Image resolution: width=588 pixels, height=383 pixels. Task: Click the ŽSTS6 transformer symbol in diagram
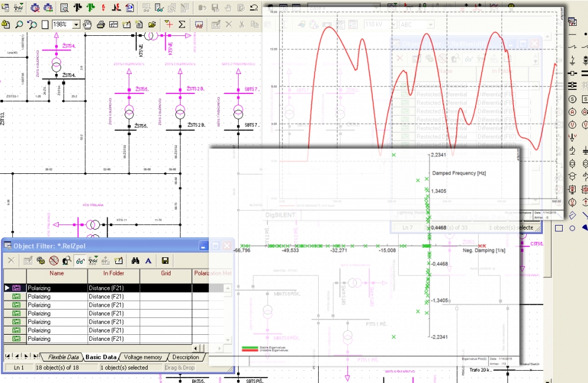129,112
